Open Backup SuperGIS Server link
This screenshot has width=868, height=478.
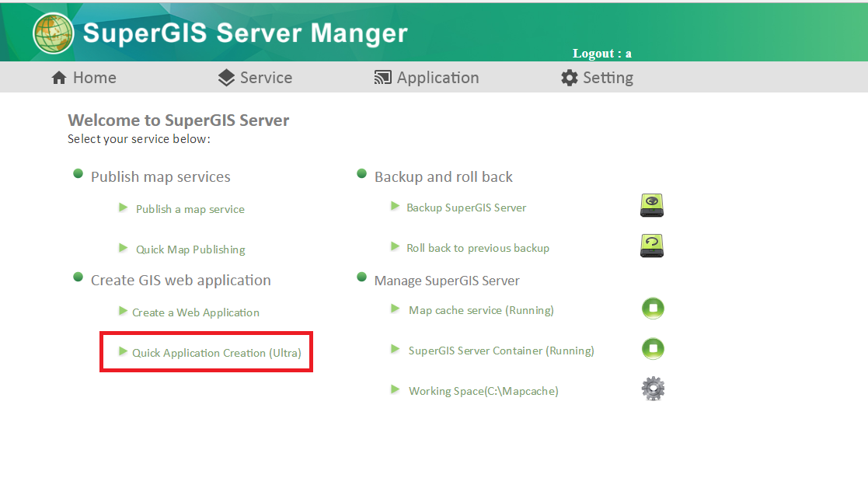pos(466,208)
